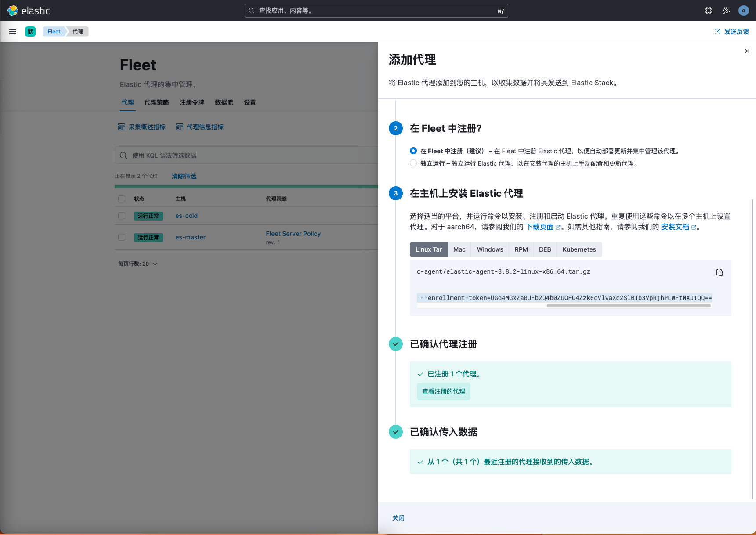
Task: Check the es-cold agent row checkbox
Action: (x=122, y=216)
